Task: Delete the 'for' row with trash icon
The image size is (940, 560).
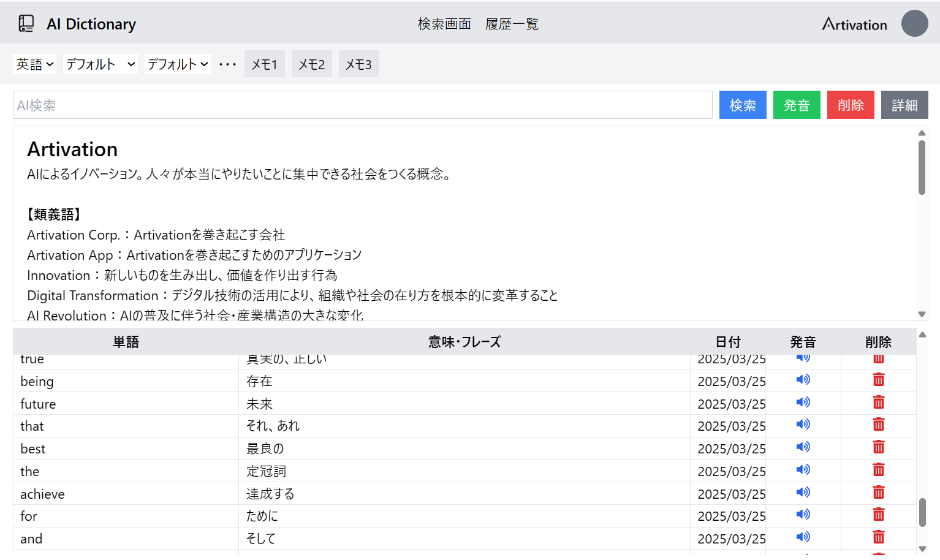Action: [x=879, y=515]
